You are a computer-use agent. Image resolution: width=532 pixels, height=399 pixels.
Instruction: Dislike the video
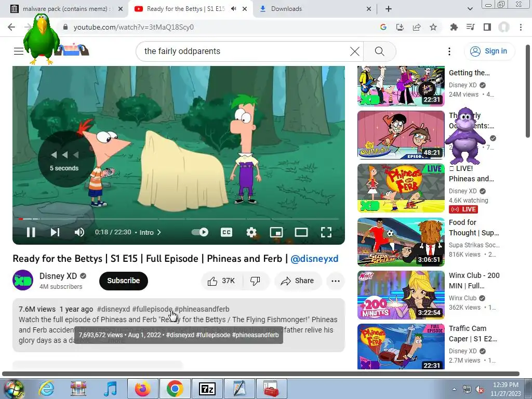tap(255, 281)
